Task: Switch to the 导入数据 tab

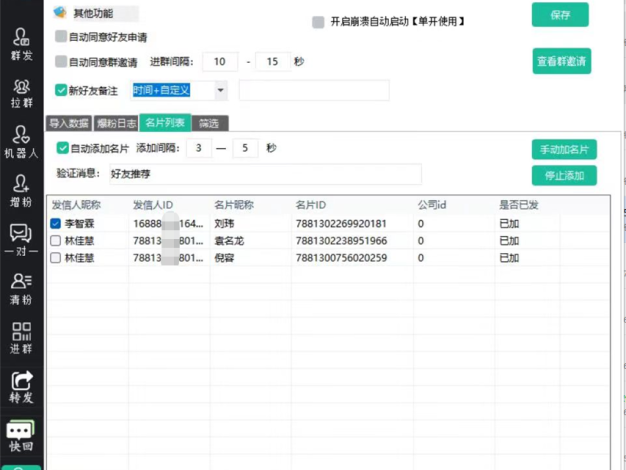Action: [69, 123]
